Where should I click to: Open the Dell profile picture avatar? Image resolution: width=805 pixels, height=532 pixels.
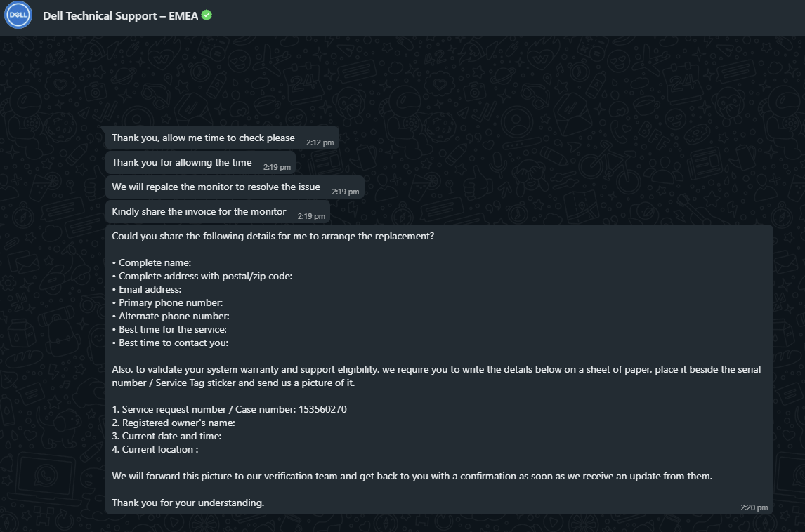[18, 15]
